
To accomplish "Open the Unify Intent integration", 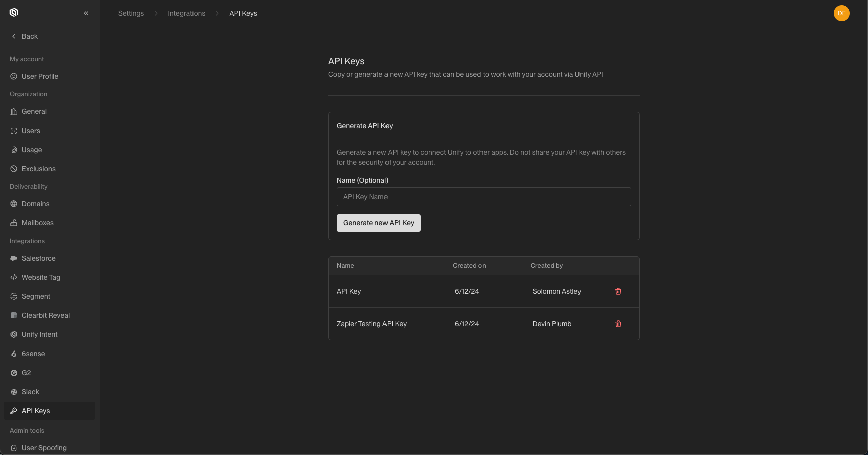I will click(40, 334).
